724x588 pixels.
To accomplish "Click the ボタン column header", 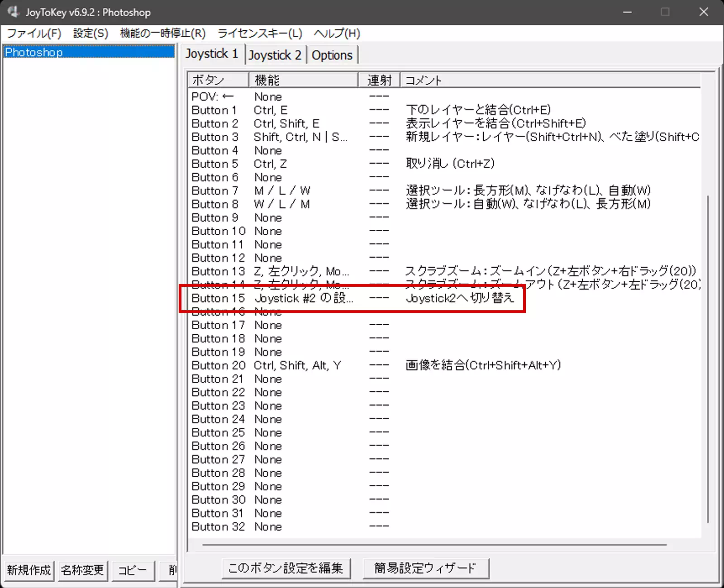I will (219, 80).
